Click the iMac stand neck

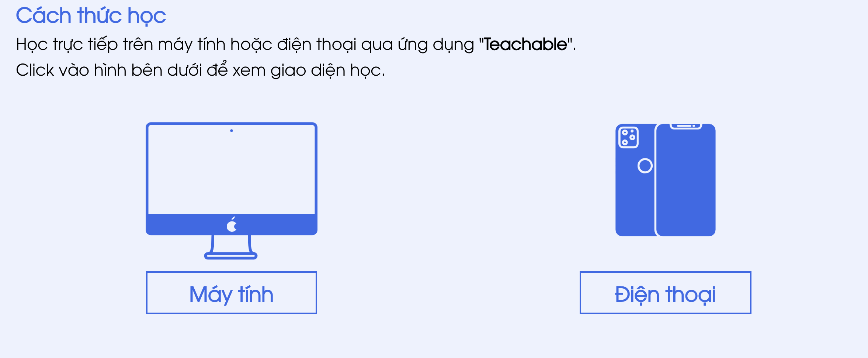click(231, 244)
